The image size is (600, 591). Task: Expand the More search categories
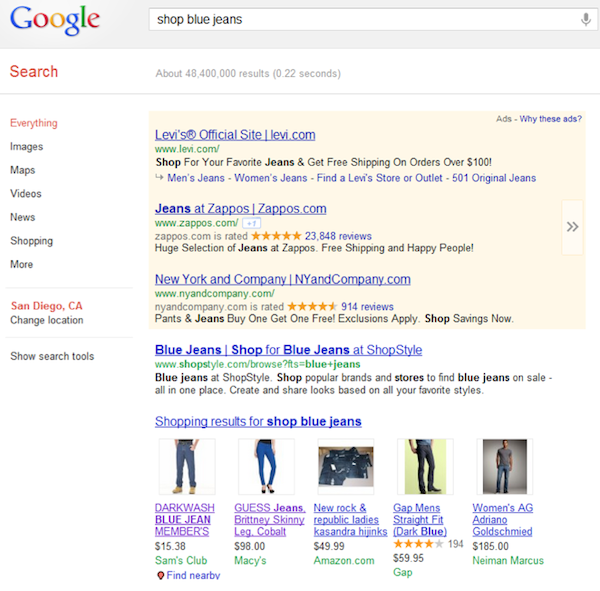coord(21,264)
